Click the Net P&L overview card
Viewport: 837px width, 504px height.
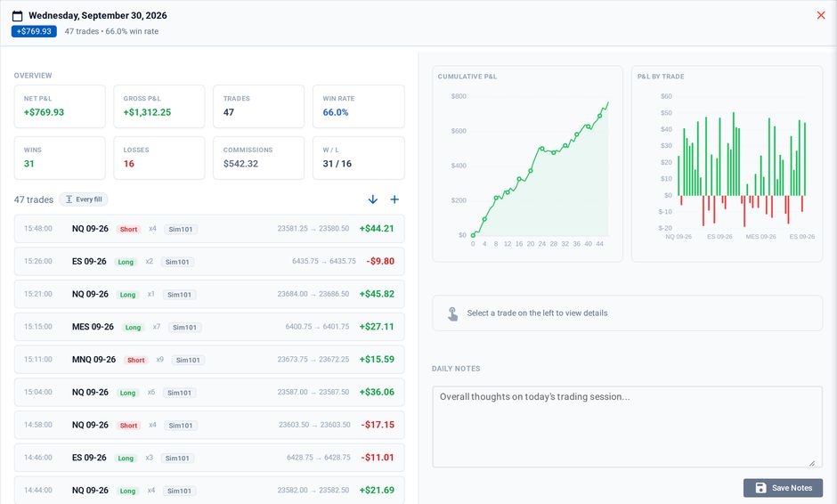pos(60,106)
